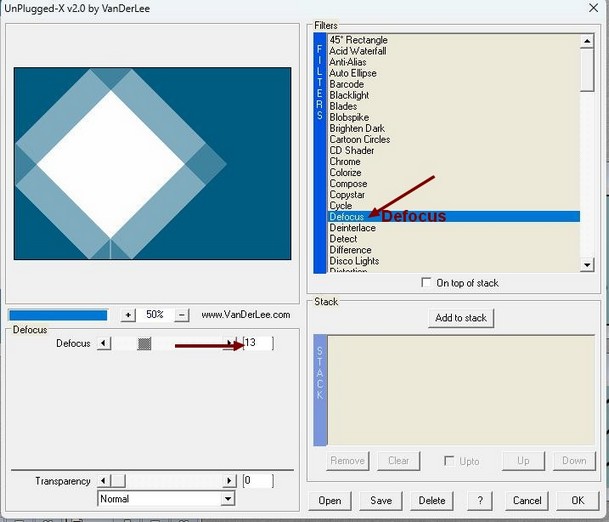The width and height of the screenshot is (609, 522).
Task: Toggle the Upto checkbox
Action: tap(450, 461)
